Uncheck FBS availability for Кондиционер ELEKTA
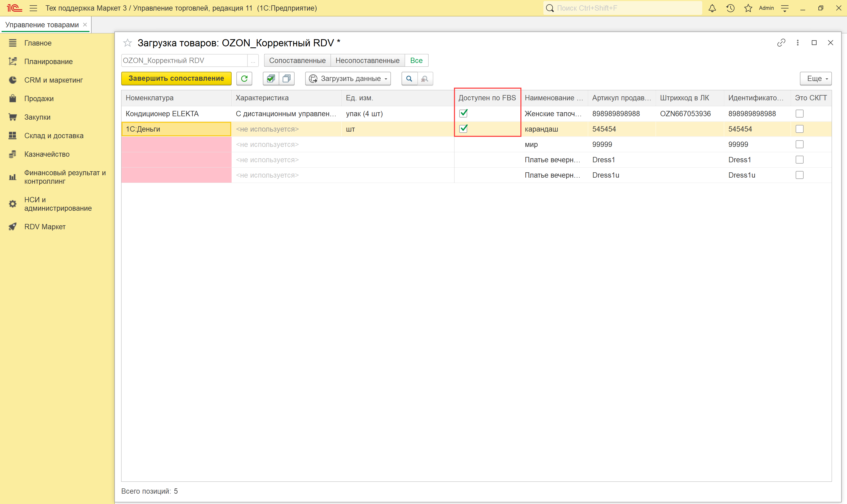Screen dimensions: 847x504 click(463, 113)
